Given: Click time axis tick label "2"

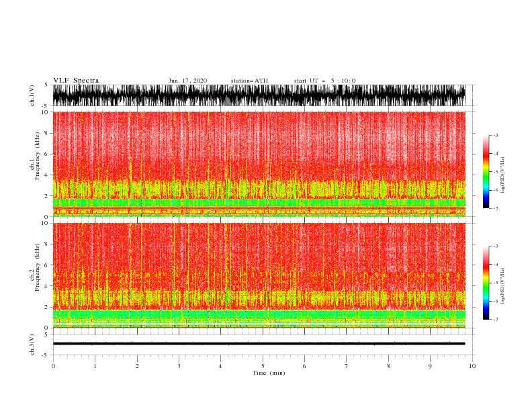Looking at the screenshot, I should [x=137, y=366].
